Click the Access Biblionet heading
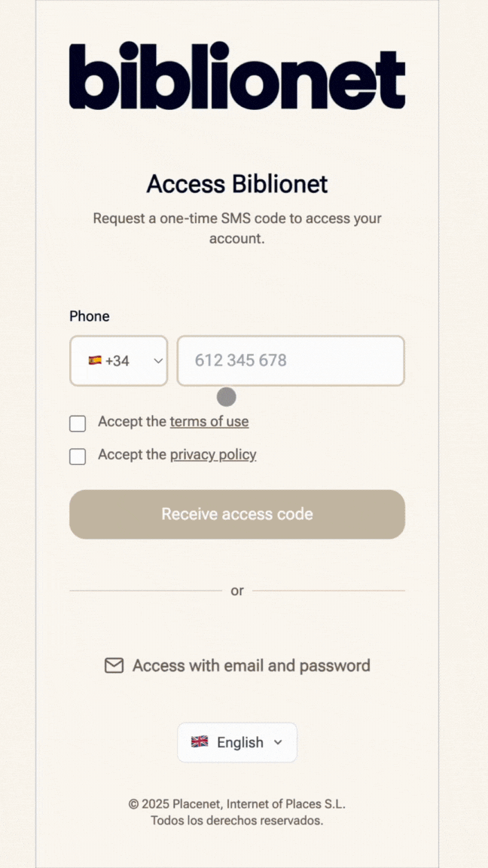488x868 pixels. [x=236, y=184]
